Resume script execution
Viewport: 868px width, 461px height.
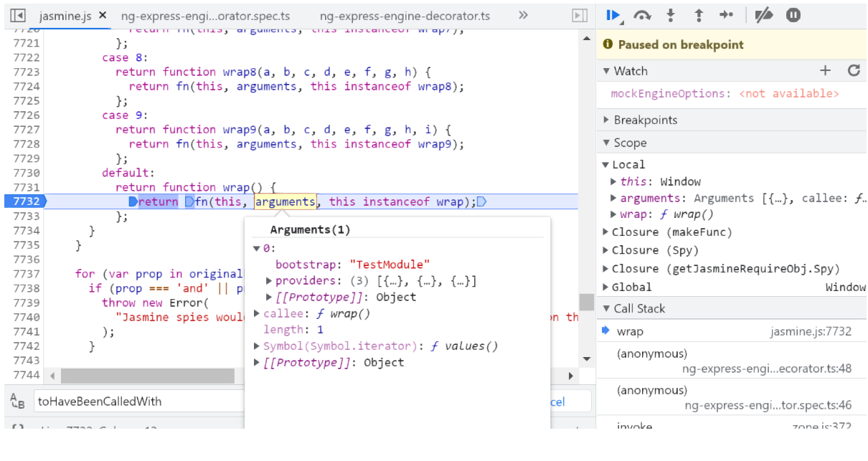(613, 15)
